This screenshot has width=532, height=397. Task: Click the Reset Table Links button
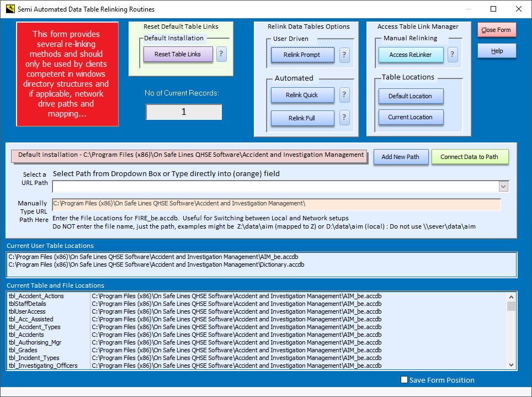pyautogui.click(x=178, y=54)
